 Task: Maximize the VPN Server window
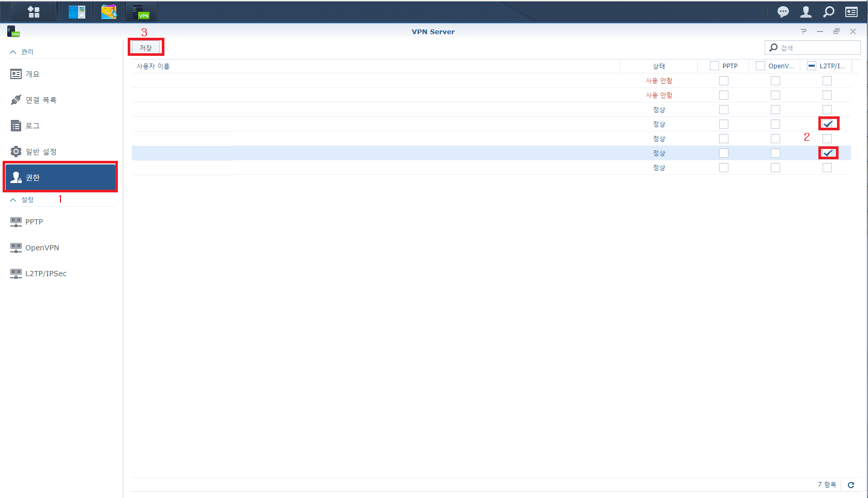(x=836, y=32)
